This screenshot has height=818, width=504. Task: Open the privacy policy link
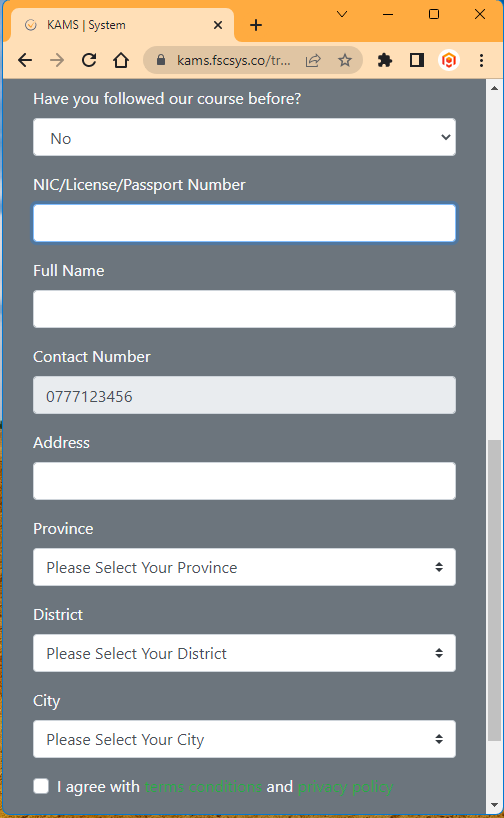coord(345,786)
